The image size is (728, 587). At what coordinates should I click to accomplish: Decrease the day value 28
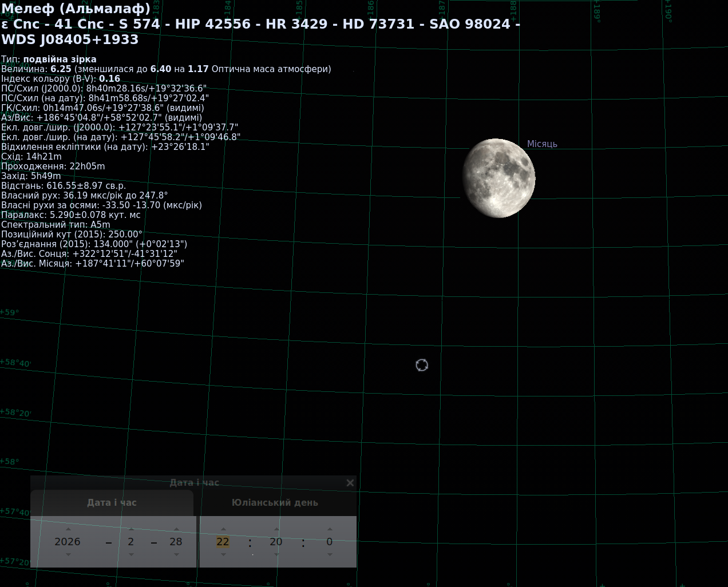(176, 554)
